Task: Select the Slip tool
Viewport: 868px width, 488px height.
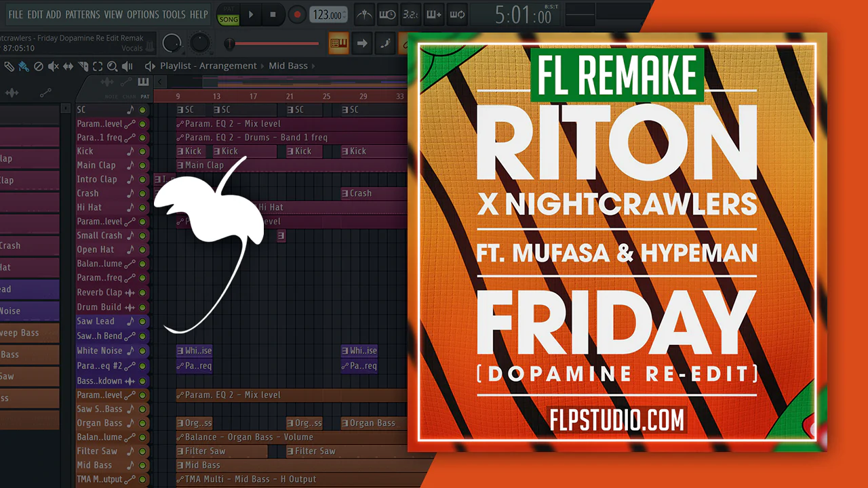Action: [x=68, y=66]
